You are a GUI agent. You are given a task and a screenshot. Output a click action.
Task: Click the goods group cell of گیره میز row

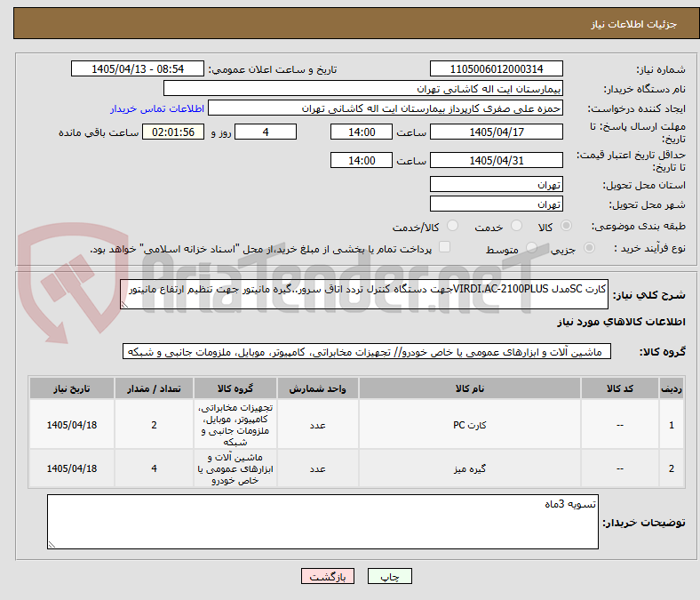pos(235,468)
